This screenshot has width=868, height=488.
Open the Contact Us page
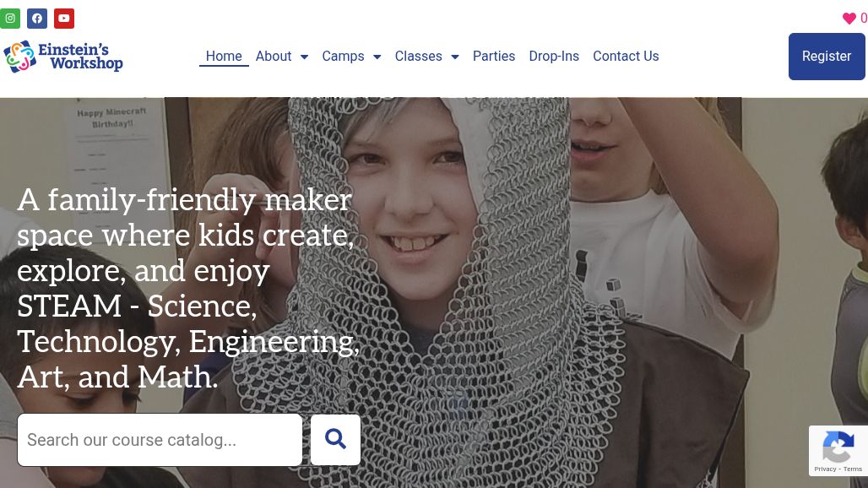[626, 56]
